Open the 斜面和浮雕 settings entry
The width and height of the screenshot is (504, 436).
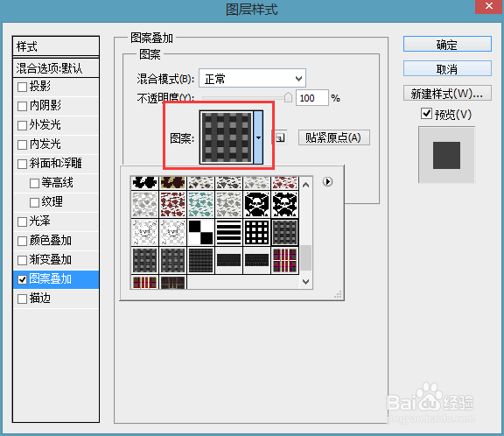[56, 164]
